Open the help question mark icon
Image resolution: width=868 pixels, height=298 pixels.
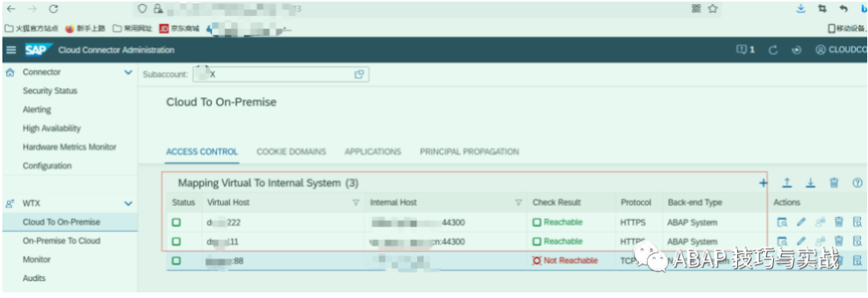click(858, 183)
